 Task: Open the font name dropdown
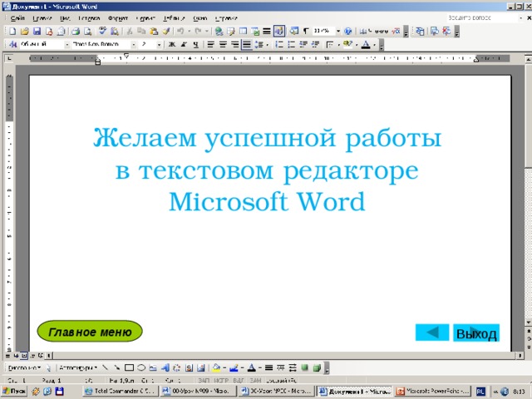pyautogui.click(x=134, y=44)
